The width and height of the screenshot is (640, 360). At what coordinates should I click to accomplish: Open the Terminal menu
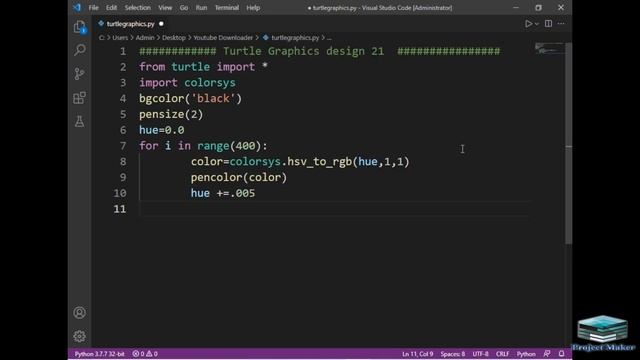tap(227, 8)
